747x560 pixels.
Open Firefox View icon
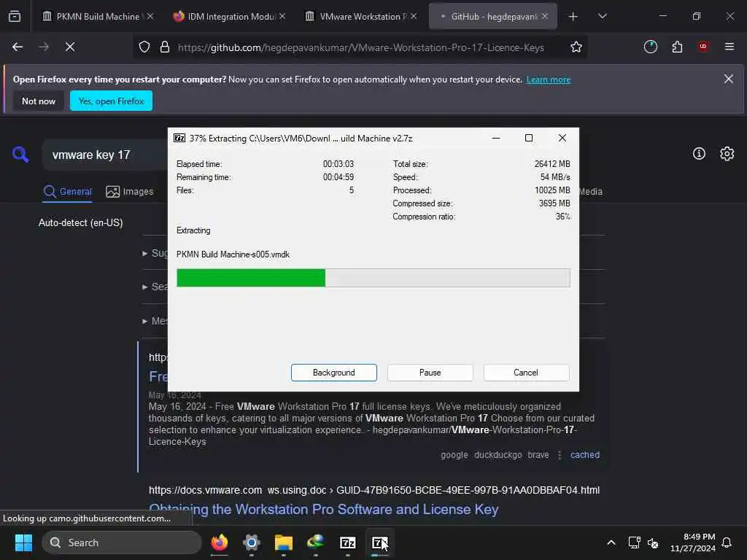point(15,16)
